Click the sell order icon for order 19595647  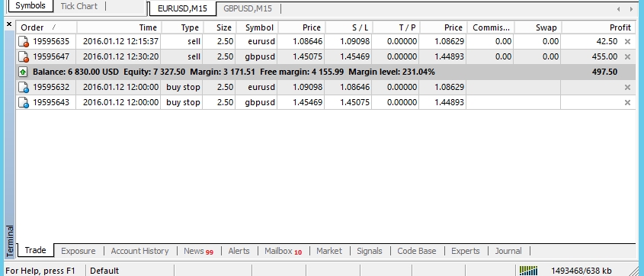coord(24,56)
